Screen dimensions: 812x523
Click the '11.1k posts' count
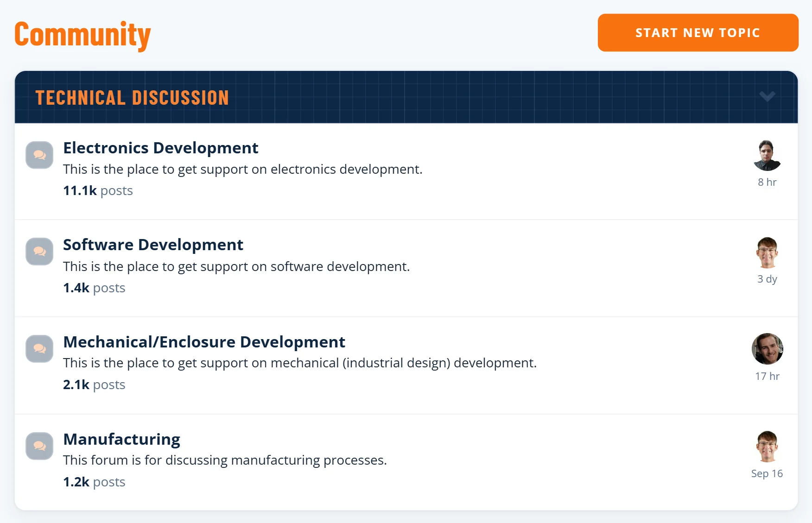[x=98, y=190]
